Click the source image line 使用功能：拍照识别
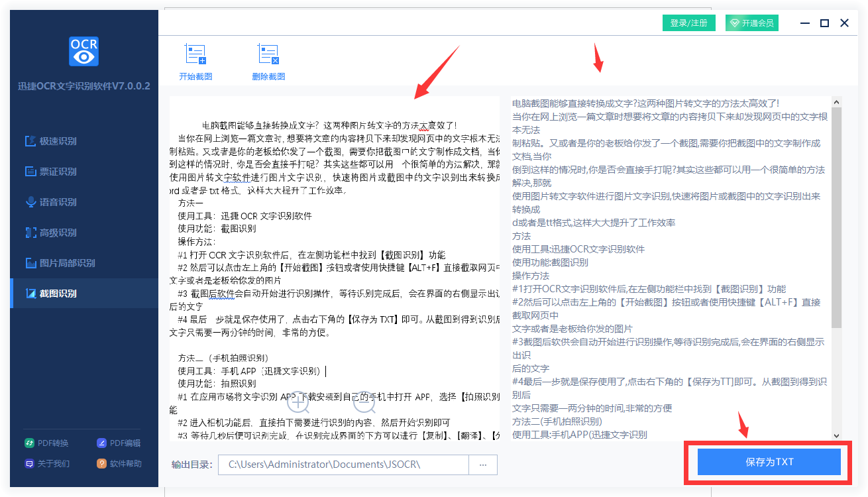 [x=217, y=384]
